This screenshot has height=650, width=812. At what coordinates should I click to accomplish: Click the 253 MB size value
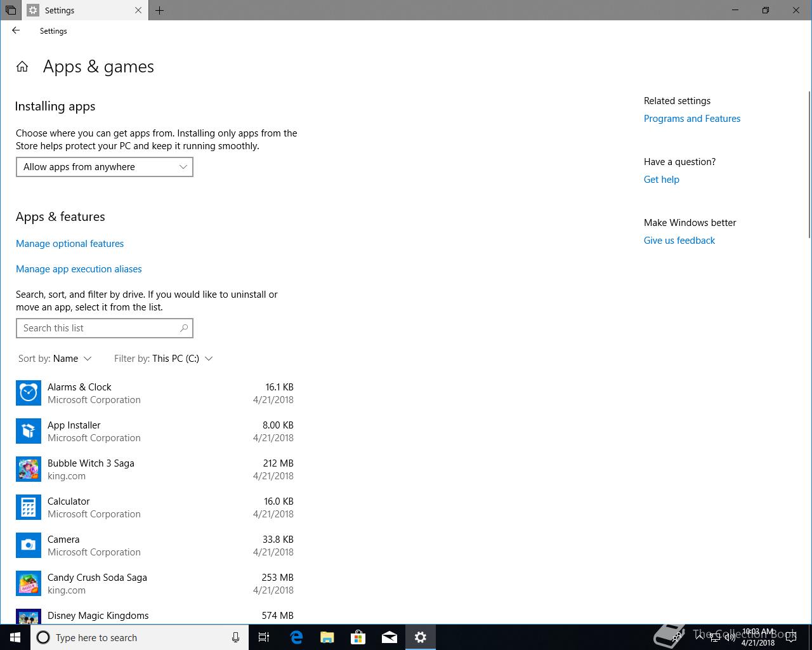coord(277,578)
